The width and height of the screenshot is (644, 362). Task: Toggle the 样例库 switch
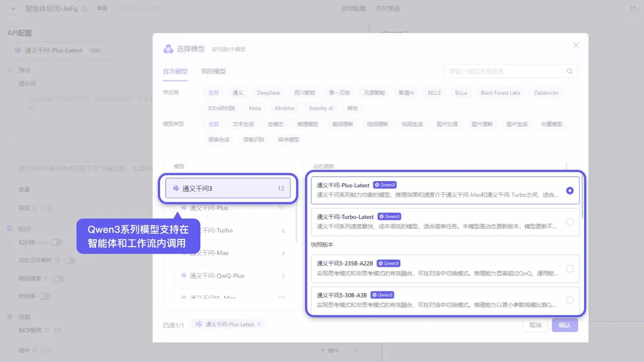click(x=45, y=296)
